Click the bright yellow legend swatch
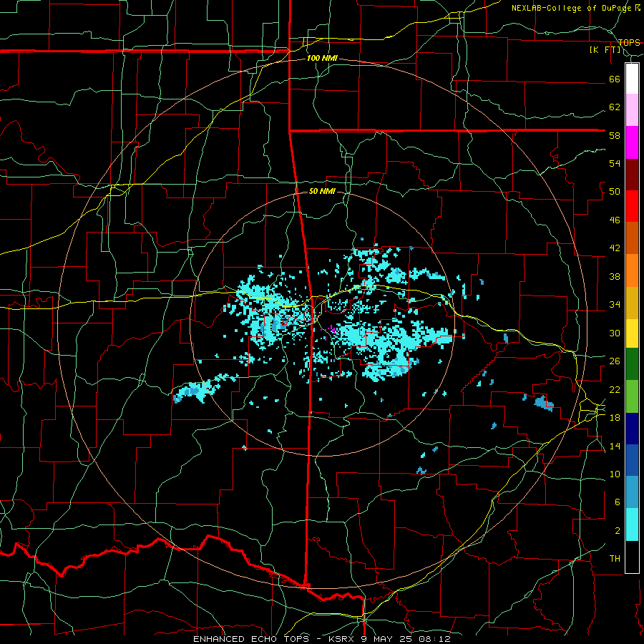644x644 pixels. (632, 333)
